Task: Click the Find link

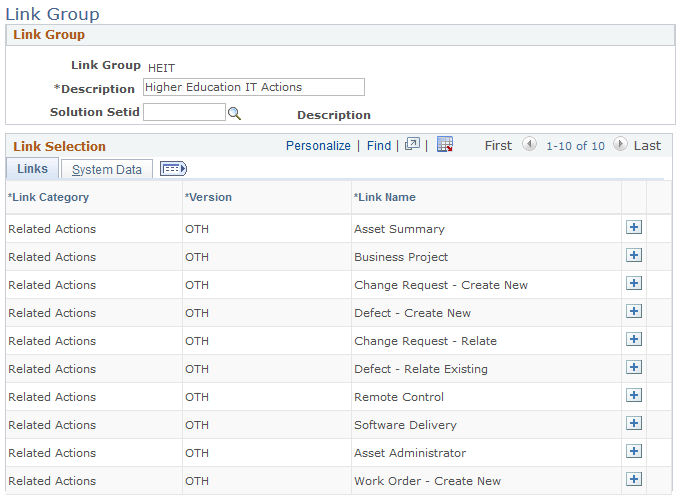Action: [x=379, y=145]
